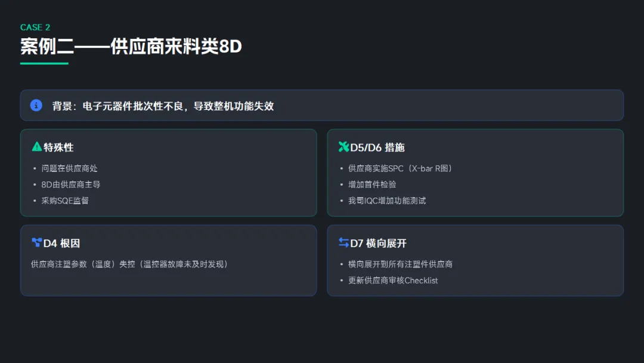
Task: Click the green warning triangle icon
Action: tap(36, 147)
